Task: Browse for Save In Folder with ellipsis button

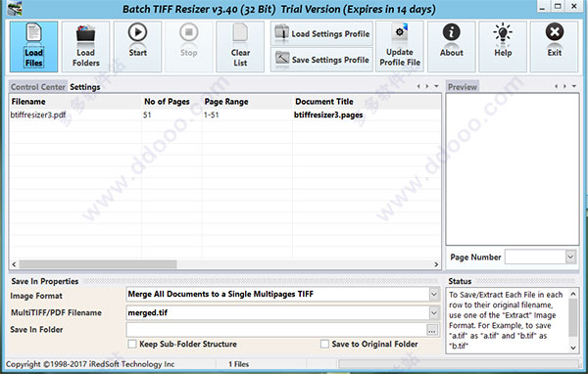Action: coord(432,331)
